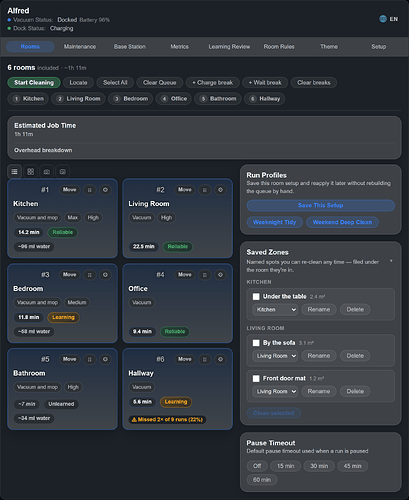
Task: Switch to the four-square grid layout icon
Action: tap(31, 172)
